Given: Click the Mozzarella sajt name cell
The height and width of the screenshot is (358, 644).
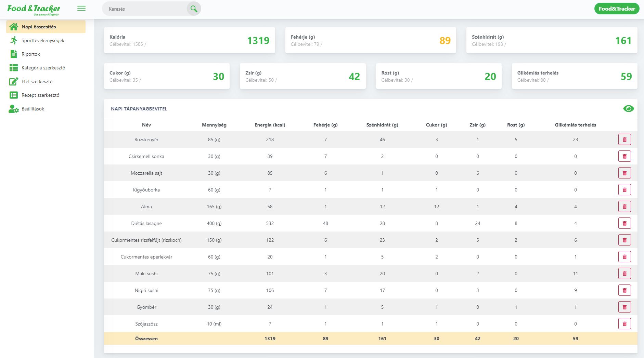Looking at the screenshot, I should (146, 173).
